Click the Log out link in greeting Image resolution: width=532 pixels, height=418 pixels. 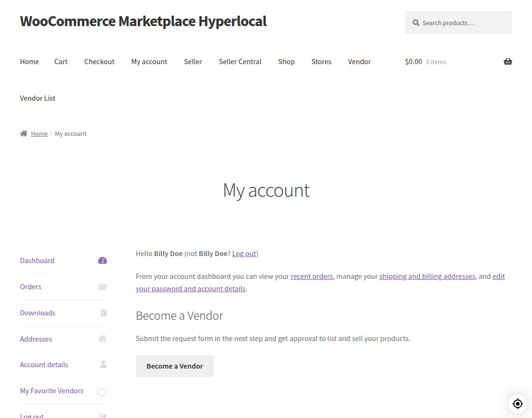coord(244,254)
